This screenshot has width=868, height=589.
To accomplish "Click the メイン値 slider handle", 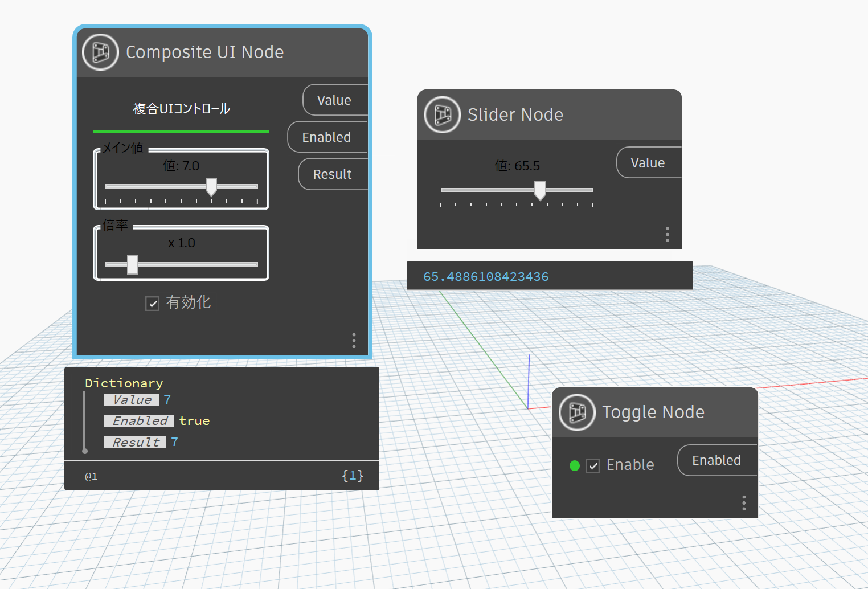I will click(211, 187).
